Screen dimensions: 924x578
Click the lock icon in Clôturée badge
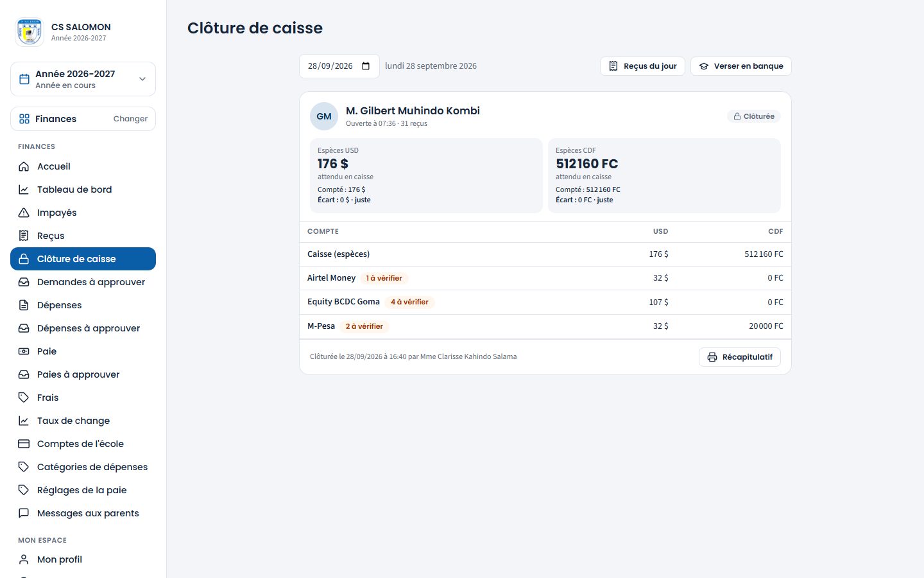click(737, 116)
